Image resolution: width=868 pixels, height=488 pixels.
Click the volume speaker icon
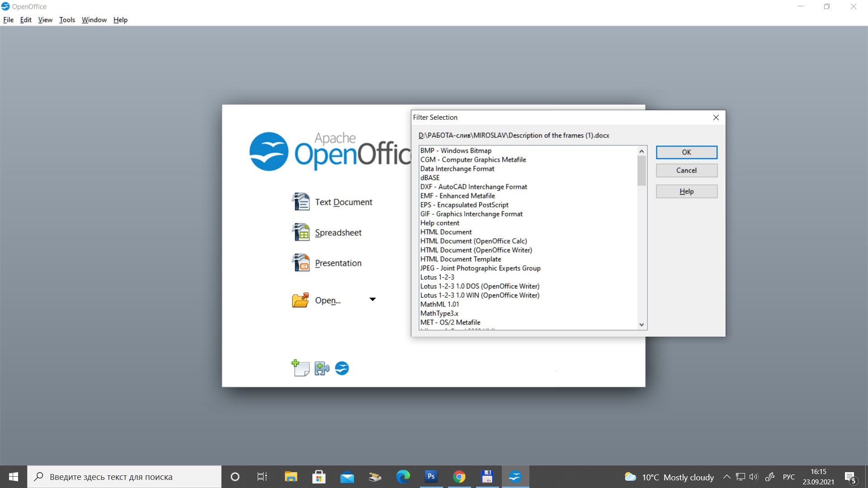point(753,477)
